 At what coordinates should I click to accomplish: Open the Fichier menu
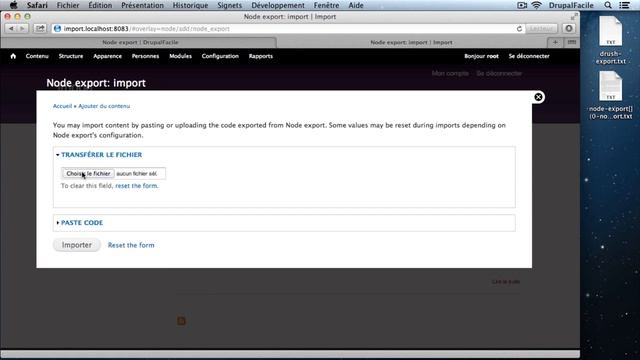(x=68, y=5)
